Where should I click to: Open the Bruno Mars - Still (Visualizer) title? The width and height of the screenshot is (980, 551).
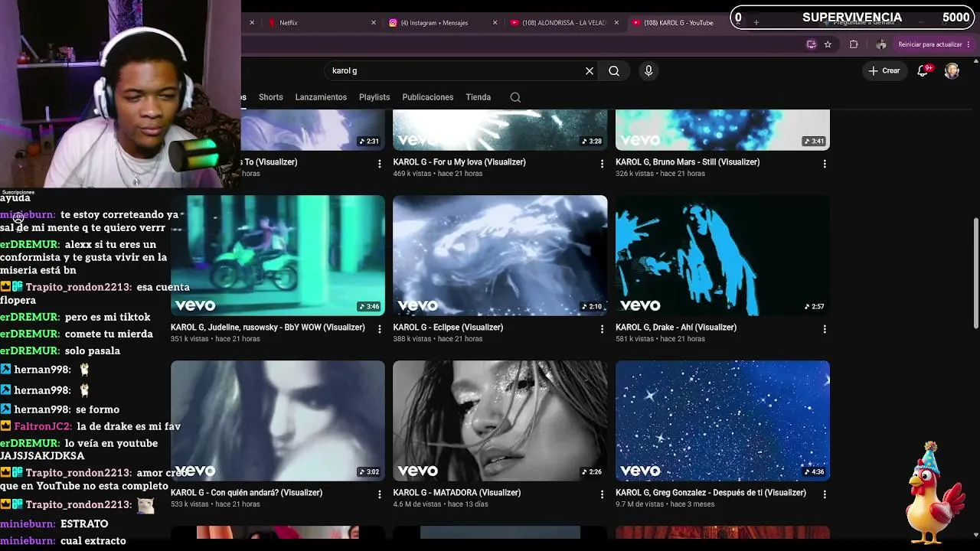pos(688,162)
